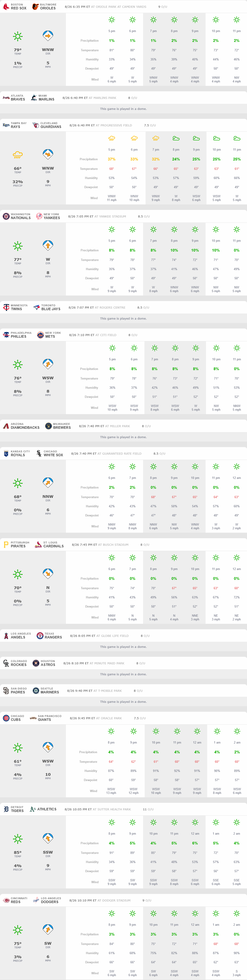The height and width of the screenshot is (980, 247).
Task: Click the 37% precipitation value for Rays–Guardians
Action: [111, 159]
